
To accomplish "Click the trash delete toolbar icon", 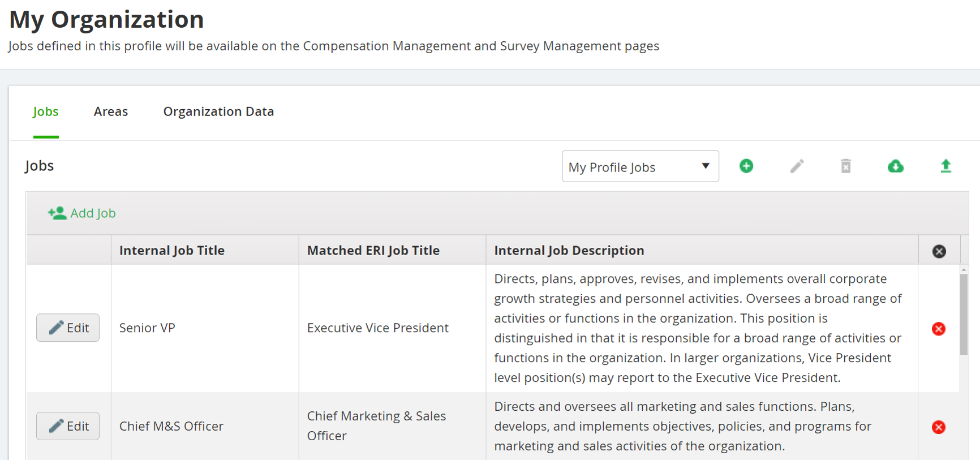I will (846, 166).
